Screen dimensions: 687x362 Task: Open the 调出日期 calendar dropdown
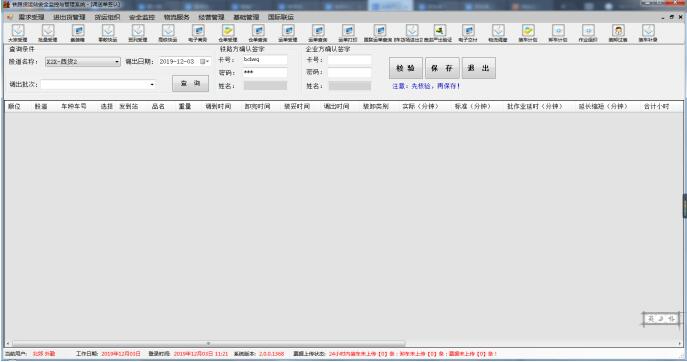[x=204, y=62]
